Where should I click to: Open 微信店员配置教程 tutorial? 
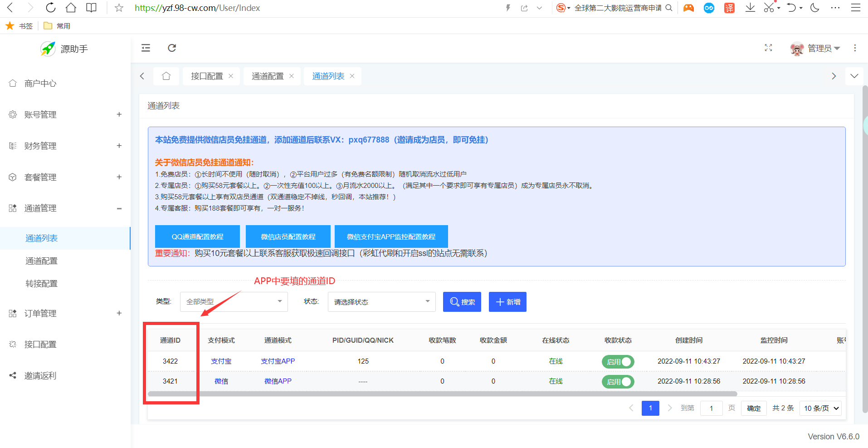(288, 236)
